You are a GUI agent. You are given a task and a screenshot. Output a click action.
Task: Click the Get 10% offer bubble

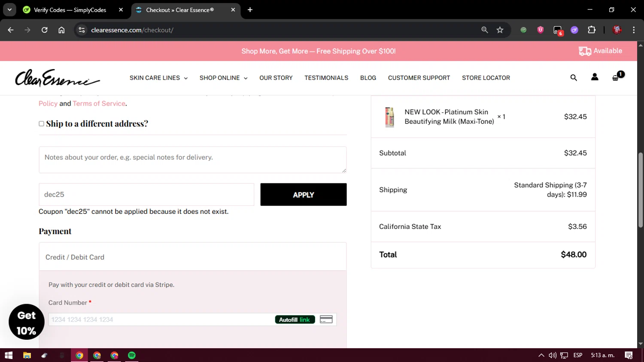click(27, 322)
